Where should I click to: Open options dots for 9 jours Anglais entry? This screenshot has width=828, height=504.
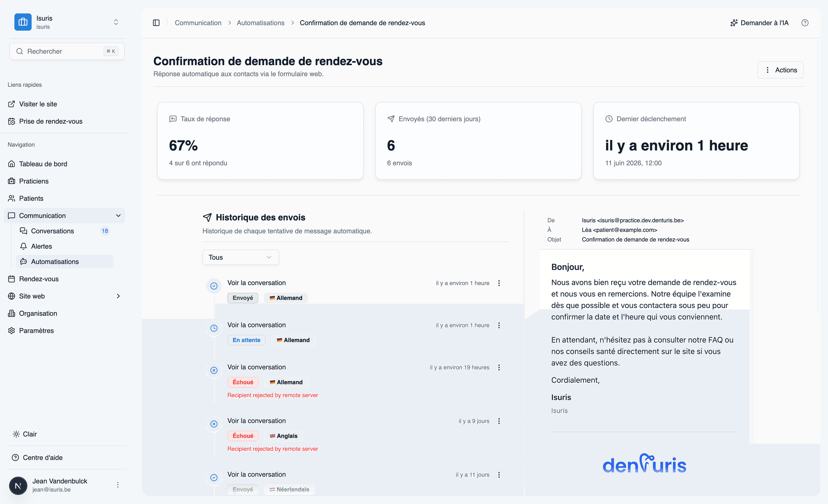[499, 421]
